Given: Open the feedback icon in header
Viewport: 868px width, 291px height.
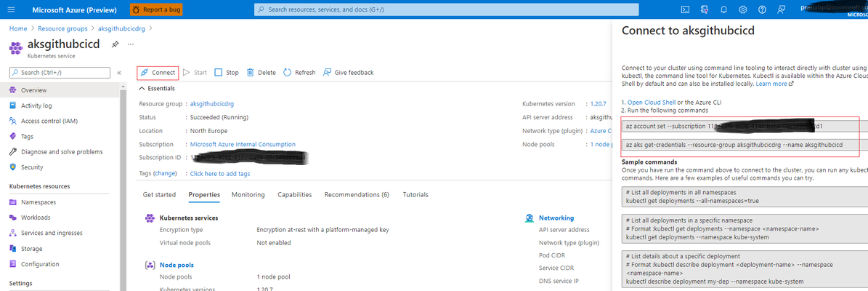Looking at the screenshot, I should [781, 9].
